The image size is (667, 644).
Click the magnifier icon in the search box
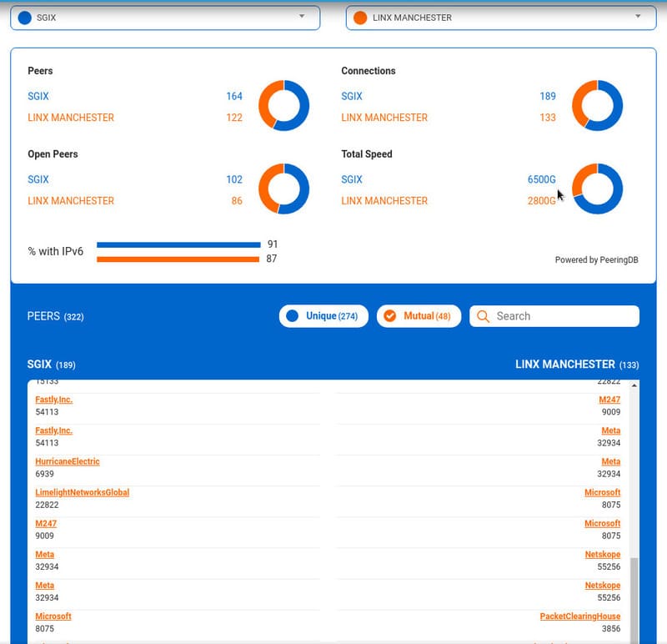click(x=484, y=316)
